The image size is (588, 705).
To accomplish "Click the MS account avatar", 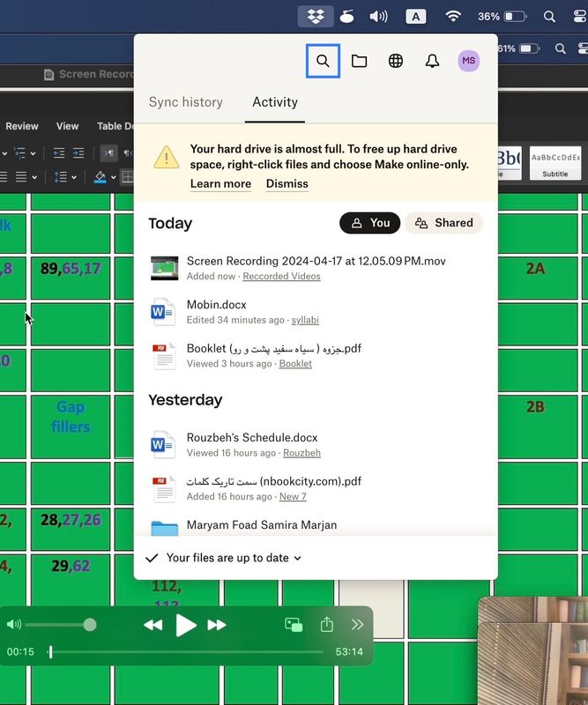I will (x=469, y=61).
